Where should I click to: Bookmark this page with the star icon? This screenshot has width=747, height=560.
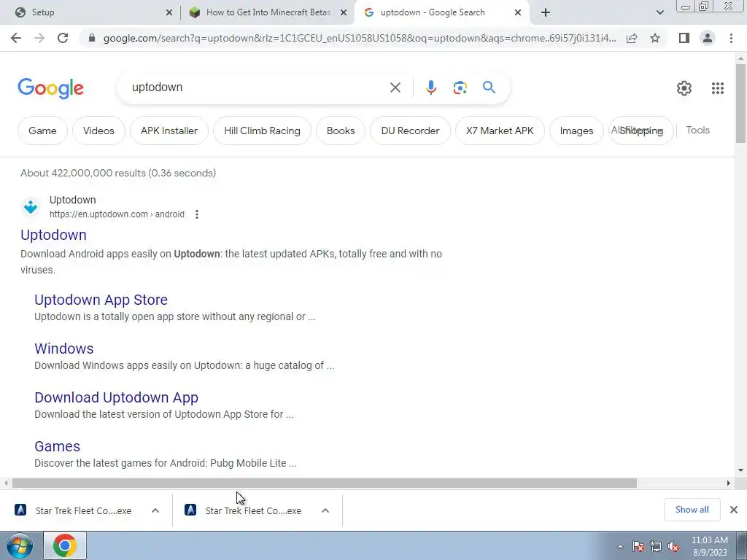tap(655, 38)
